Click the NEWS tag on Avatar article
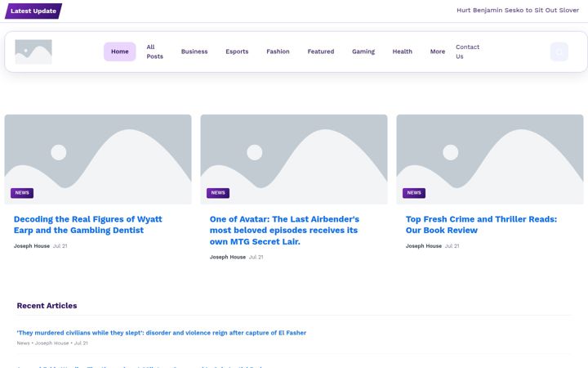The width and height of the screenshot is (588, 368). pyautogui.click(x=218, y=193)
